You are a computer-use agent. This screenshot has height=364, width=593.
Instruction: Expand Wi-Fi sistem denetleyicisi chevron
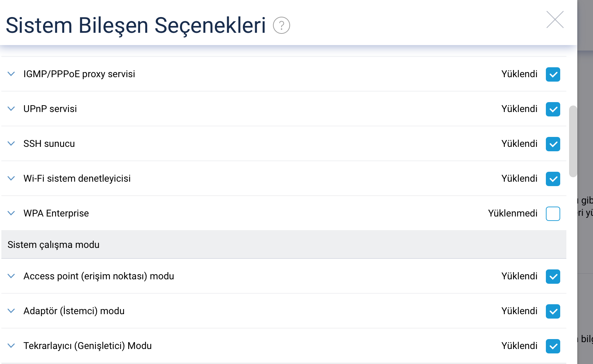click(11, 178)
